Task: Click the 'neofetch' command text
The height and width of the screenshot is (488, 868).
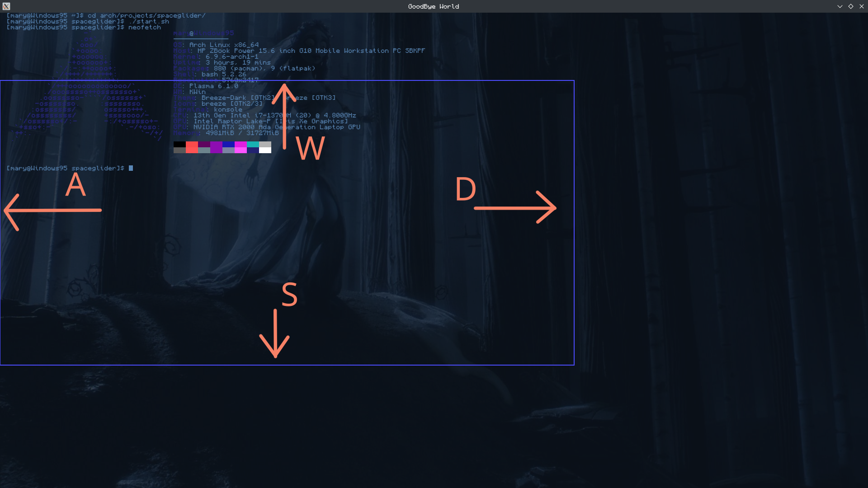Action: (x=145, y=27)
